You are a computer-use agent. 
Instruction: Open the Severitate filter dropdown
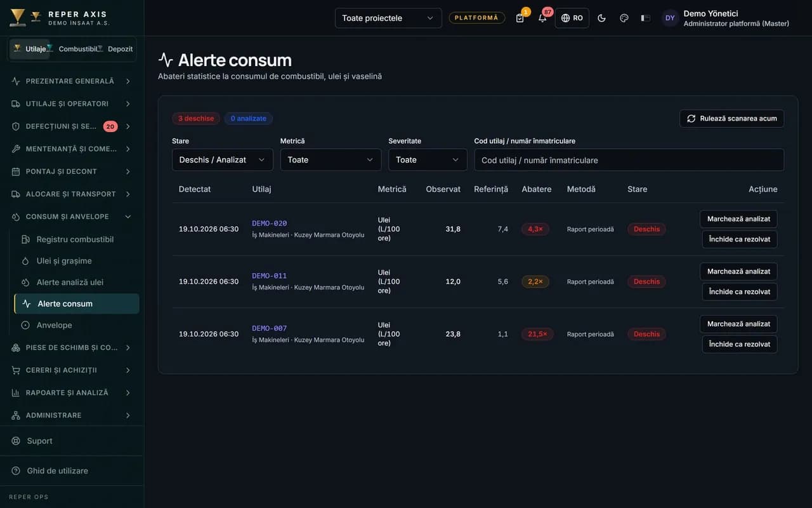428,160
